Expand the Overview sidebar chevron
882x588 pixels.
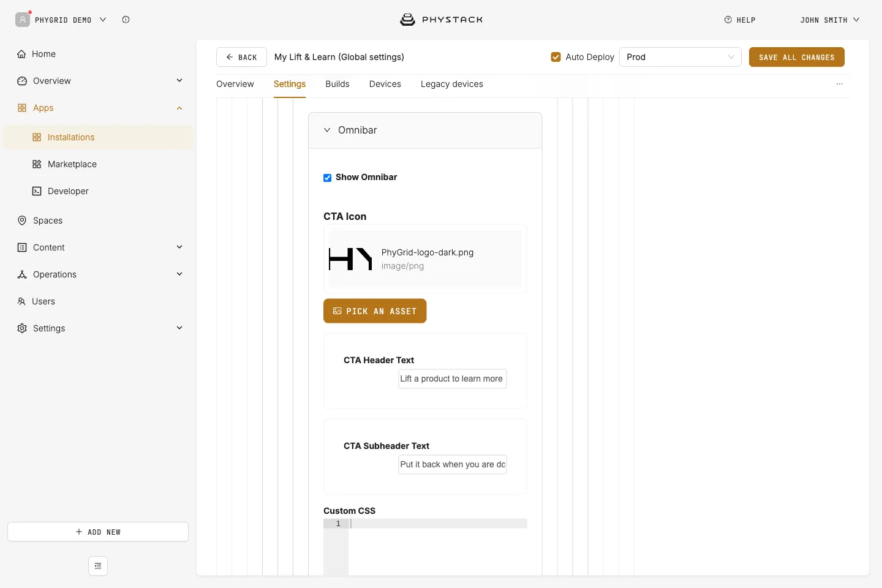pos(179,80)
